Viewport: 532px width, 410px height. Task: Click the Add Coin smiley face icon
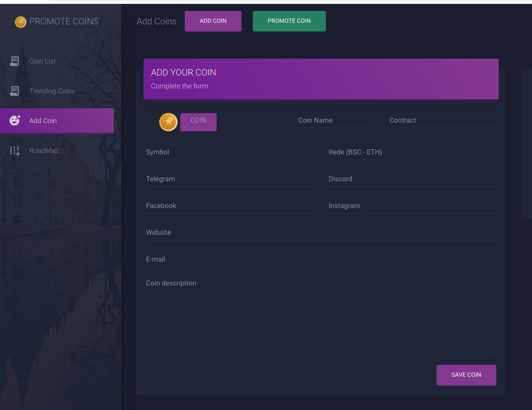[15, 121]
